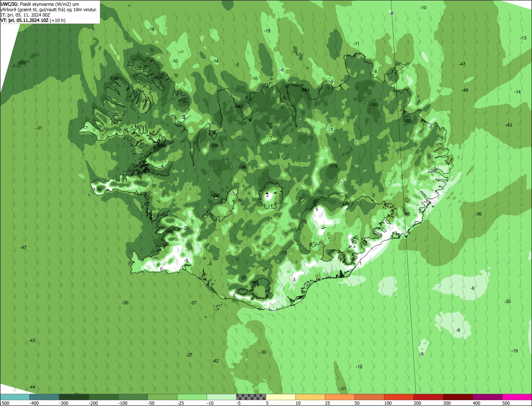Click the dark teal legend swatch for -400
Image resolution: width=532 pixels, height=406 pixels.
(44, 397)
